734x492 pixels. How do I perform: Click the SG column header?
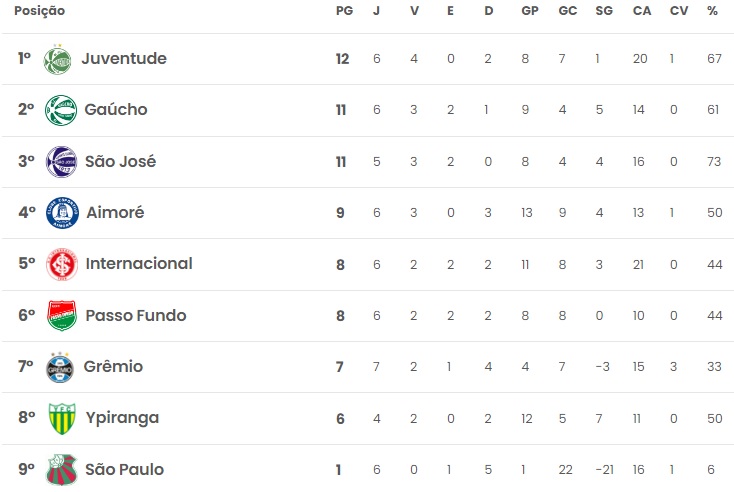603,11
